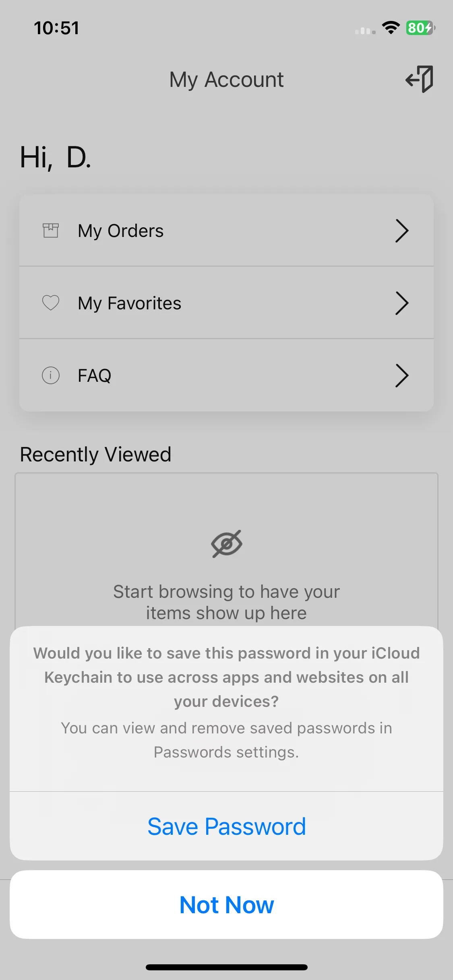Tap the Start browsing placeholder text

coord(226,602)
